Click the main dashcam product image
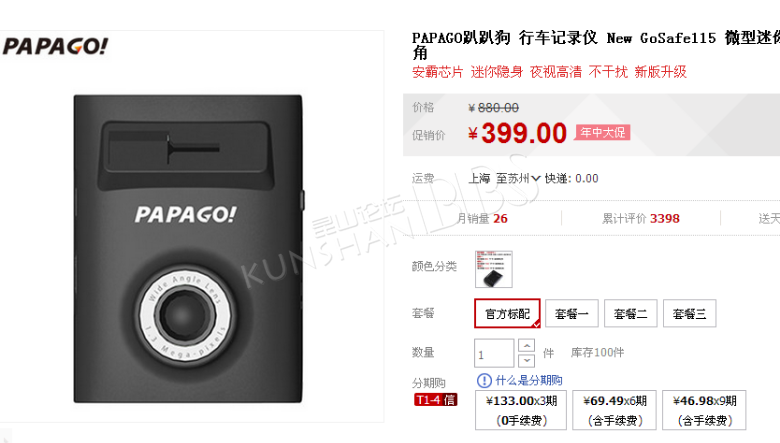Viewport: 780px width, 443px height. click(x=188, y=249)
